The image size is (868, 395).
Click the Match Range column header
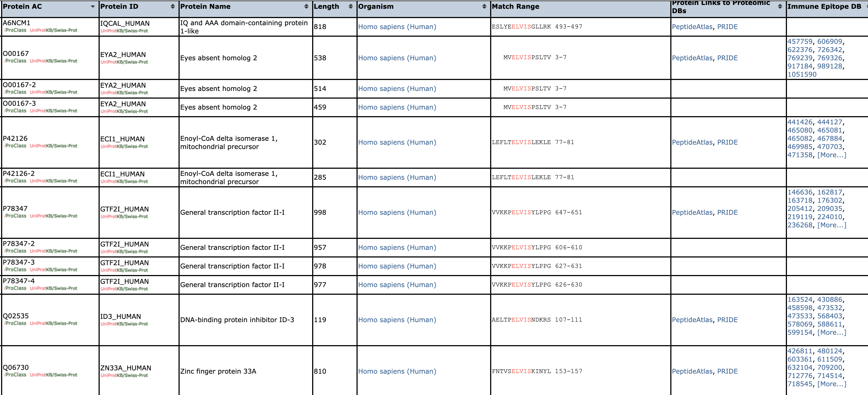(515, 6)
